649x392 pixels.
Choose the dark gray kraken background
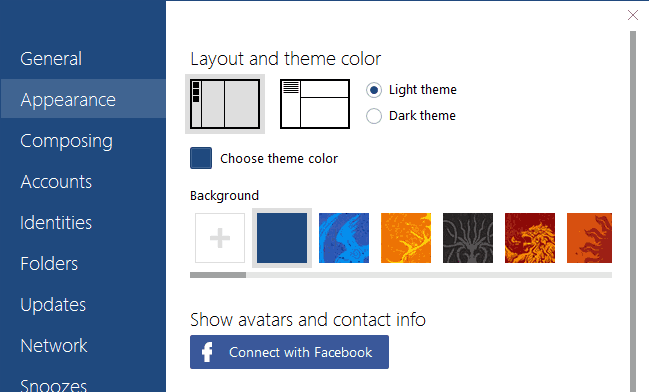coord(468,238)
